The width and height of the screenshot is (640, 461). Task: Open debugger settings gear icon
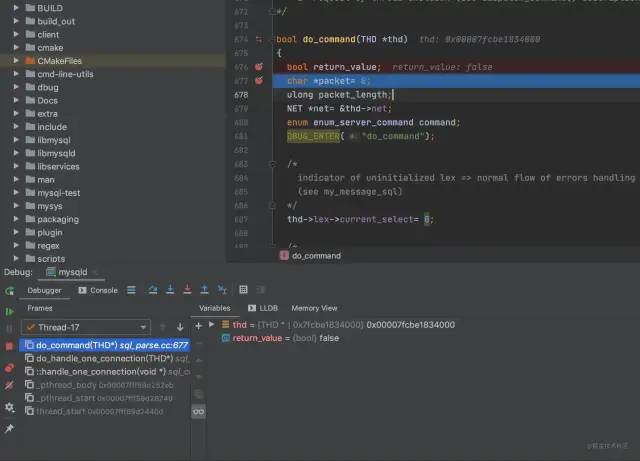pyautogui.click(x=9, y=407)
